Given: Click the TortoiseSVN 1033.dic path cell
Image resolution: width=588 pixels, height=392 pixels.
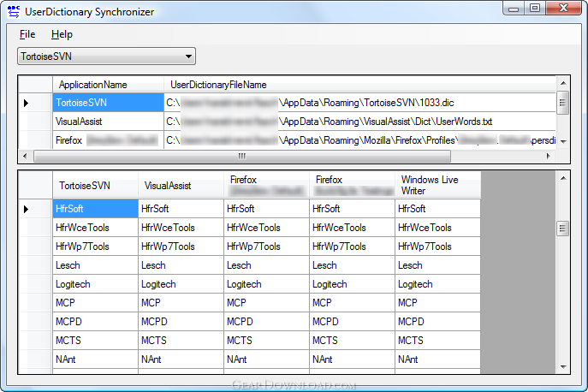Looking at the screenshot, I should 359,103.
